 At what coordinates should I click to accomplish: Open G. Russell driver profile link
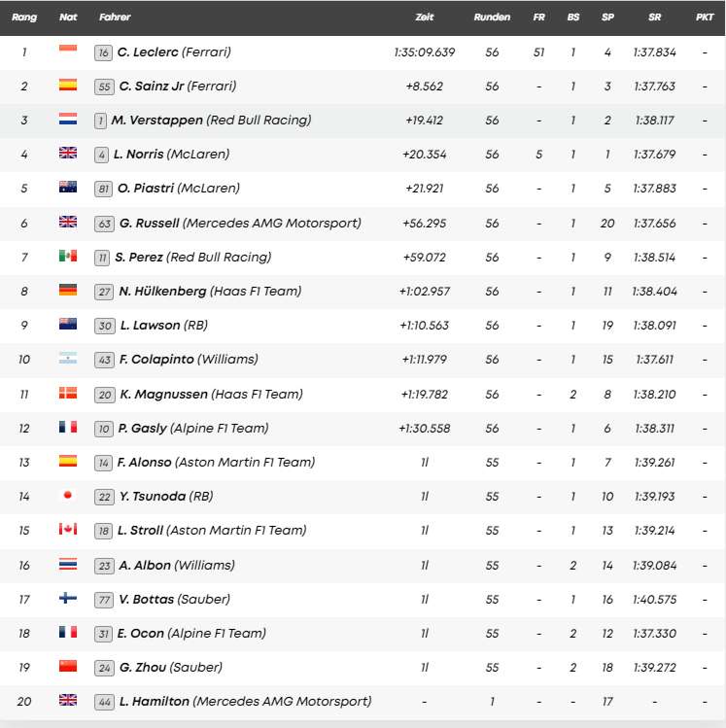[x=238, y=224]
